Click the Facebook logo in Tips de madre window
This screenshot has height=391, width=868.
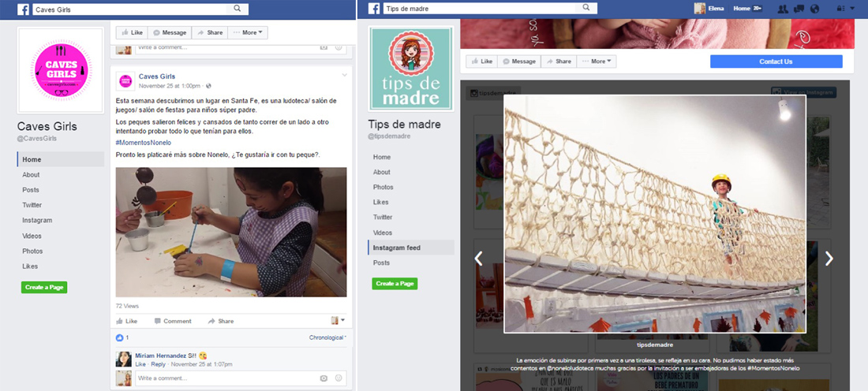click(x=374, y=9)
